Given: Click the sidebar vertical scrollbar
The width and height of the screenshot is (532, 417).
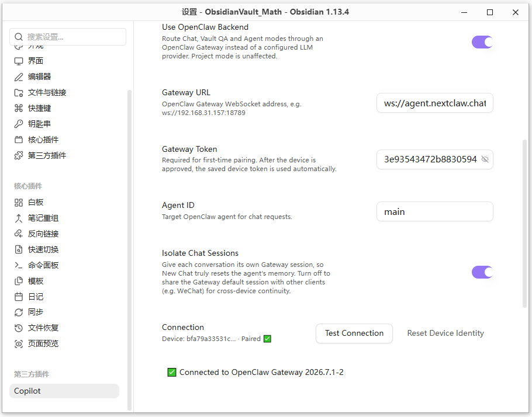Looking at the screenshot, I should 129,250.
